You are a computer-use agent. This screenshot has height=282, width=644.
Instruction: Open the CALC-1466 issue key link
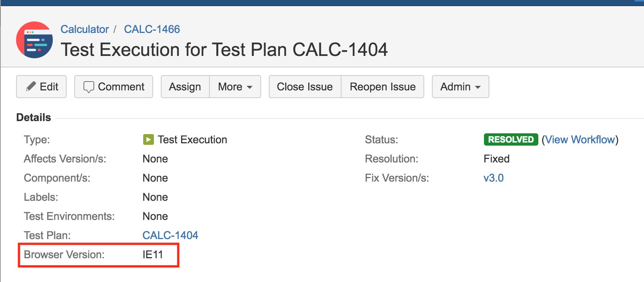click(152, 29)
